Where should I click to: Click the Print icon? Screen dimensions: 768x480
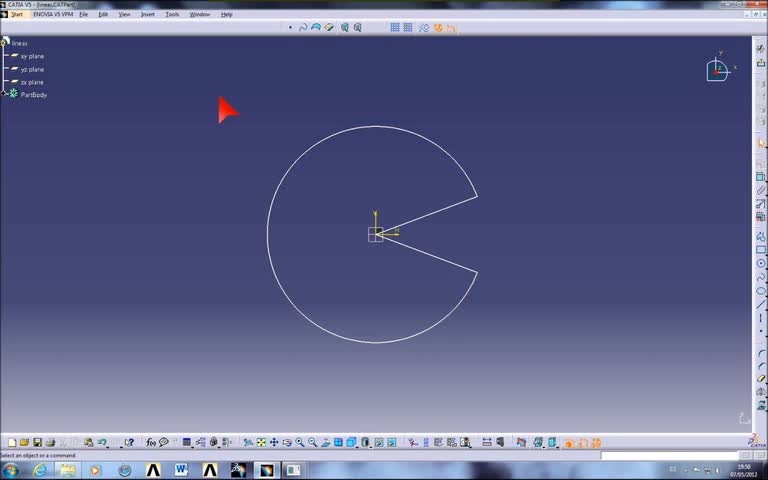(50, 443)
